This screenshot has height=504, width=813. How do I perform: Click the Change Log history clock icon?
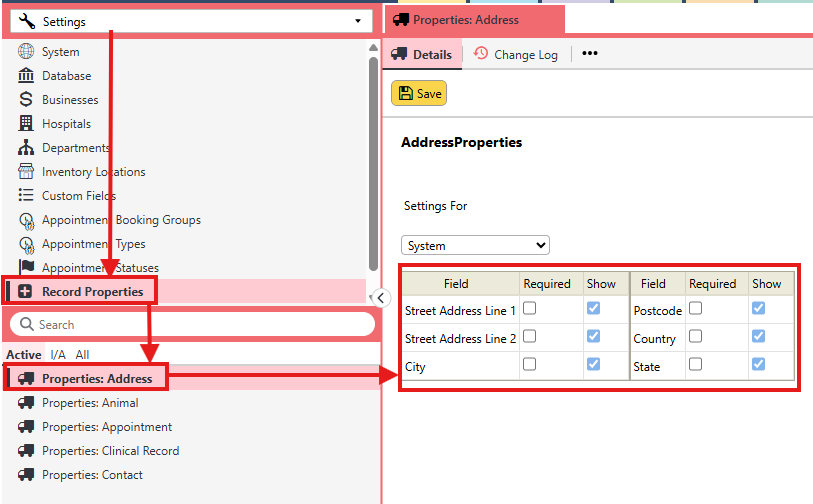[481, 53]
